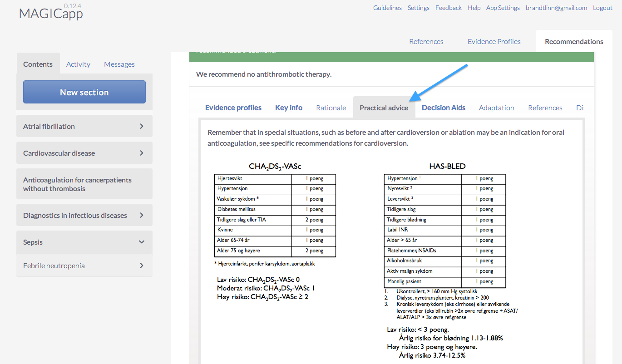Click the Tidligere slag eller TIA row
622x364 pixels.
275,220
